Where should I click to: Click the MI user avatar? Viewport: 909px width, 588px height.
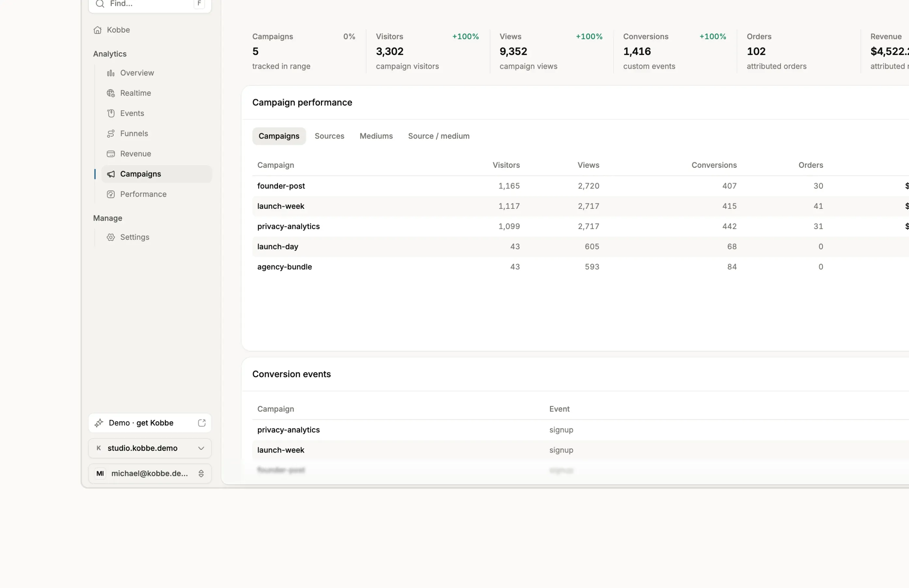point(100,473)
